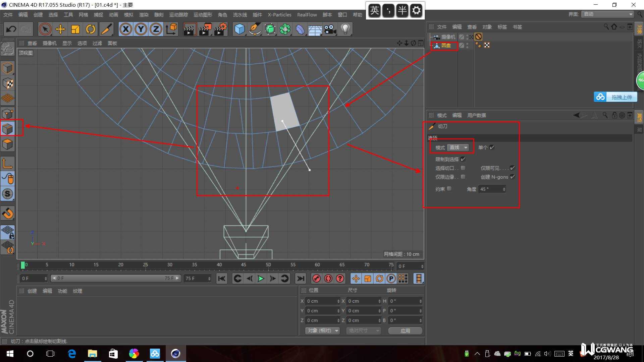Screen dimensions: 644x362
Task: Expand the 界面 启动 layout dropdown
Action: [x=607, y=14]
